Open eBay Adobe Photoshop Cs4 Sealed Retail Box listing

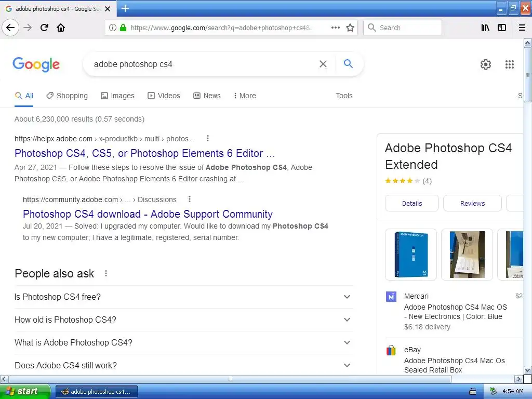pos(454,365)
